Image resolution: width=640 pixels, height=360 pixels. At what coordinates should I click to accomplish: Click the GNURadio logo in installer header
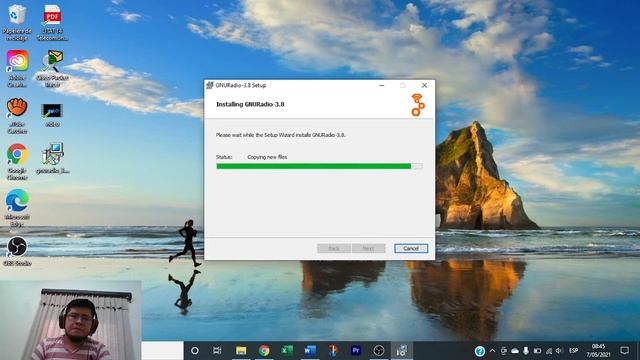pyautogui.click(x=418, y=104)
